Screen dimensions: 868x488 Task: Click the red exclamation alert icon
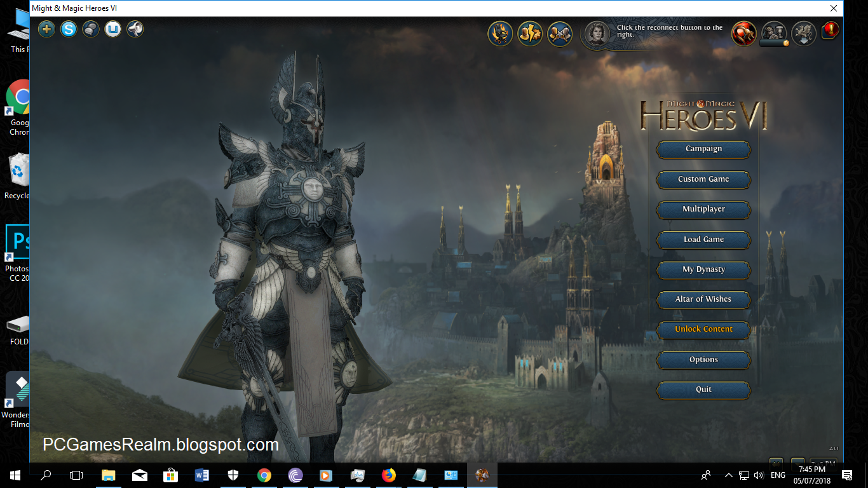[830, 30]
